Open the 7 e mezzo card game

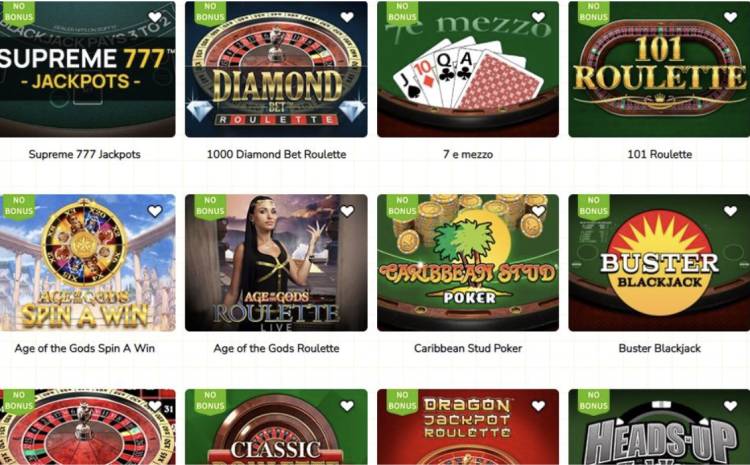click(x=468, y=69)
